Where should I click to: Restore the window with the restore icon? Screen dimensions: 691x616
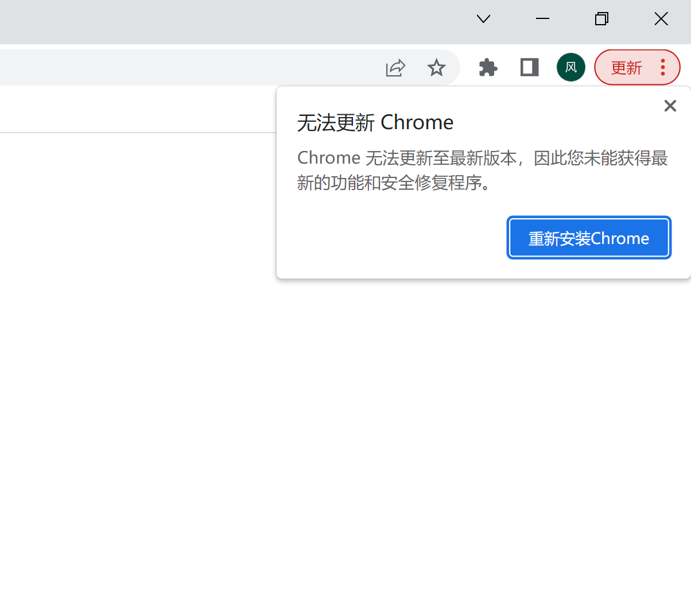(x=601, y=18)
